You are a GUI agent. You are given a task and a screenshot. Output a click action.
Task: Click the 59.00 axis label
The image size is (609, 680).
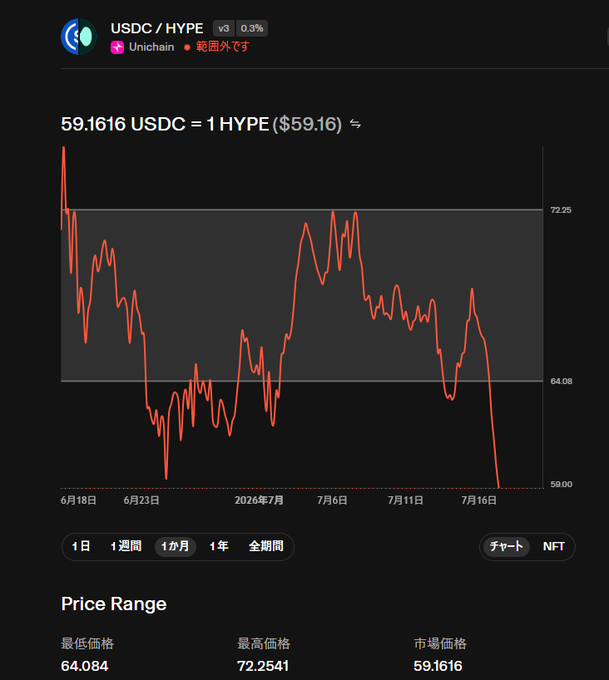point(561,484)
